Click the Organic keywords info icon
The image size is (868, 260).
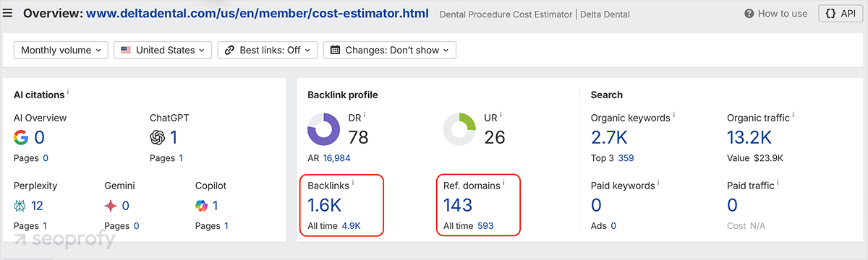tap(673, 115)
